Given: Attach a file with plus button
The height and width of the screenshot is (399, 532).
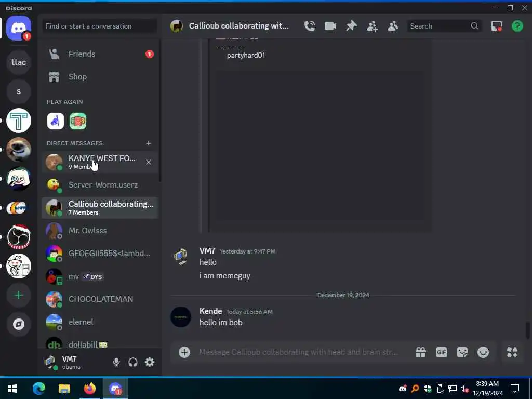Looking at the screenshot, I should point(184,352).
